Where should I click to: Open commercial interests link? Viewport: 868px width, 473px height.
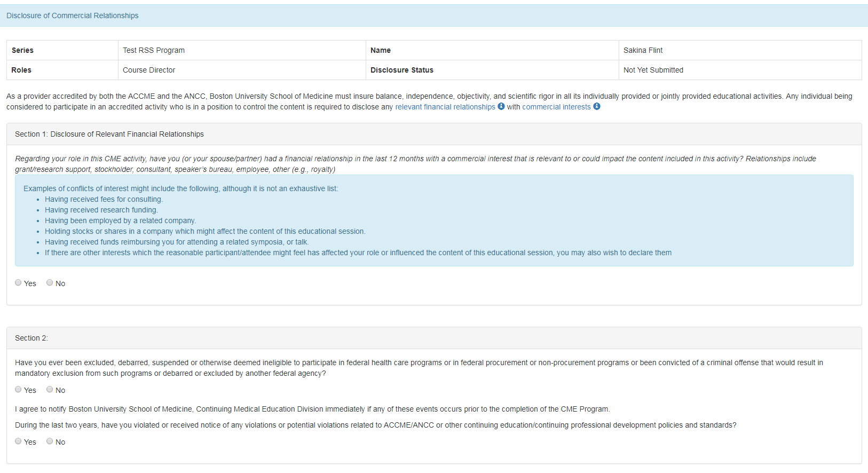(556, 107)
